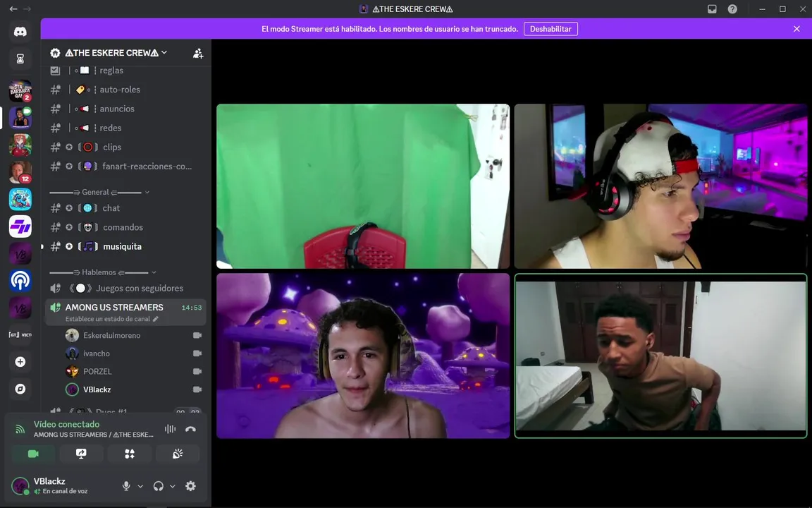
Task: Focus the green-outlined bedroom video tile
Action: click(660, 356)
